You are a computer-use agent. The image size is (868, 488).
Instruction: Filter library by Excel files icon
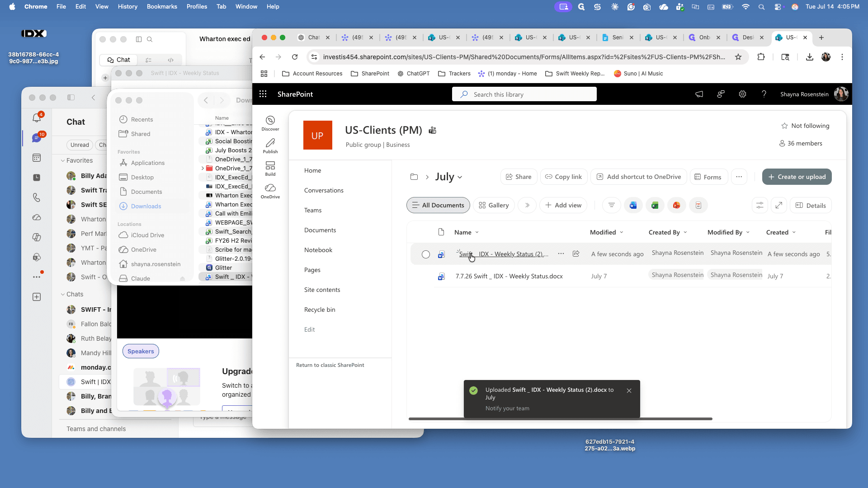tap(655, 205)
